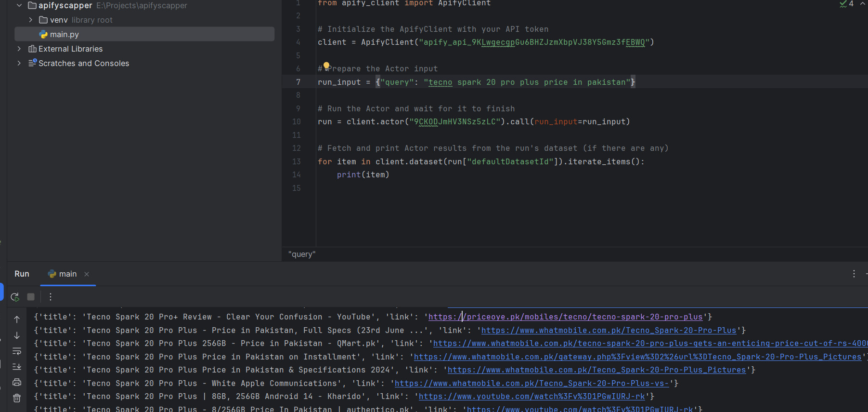The width and height of the screenshot is (868, 412).
Task: Click the import statement on line 1
Action: tap(404, 3)
